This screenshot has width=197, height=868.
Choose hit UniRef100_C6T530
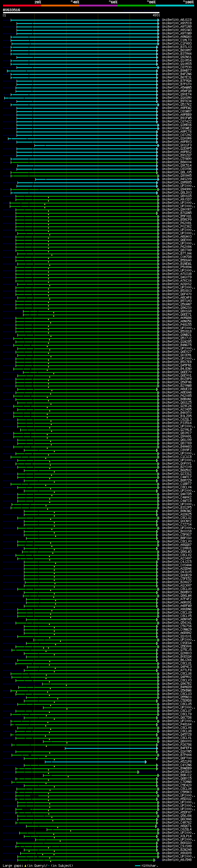click(x=177, y=67)
